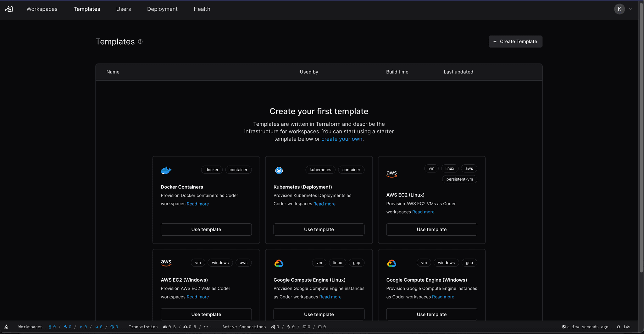This screenshot has width=644, height=334.
Task: Open Read more for Docker Containers
Action: tap(198, 204)
